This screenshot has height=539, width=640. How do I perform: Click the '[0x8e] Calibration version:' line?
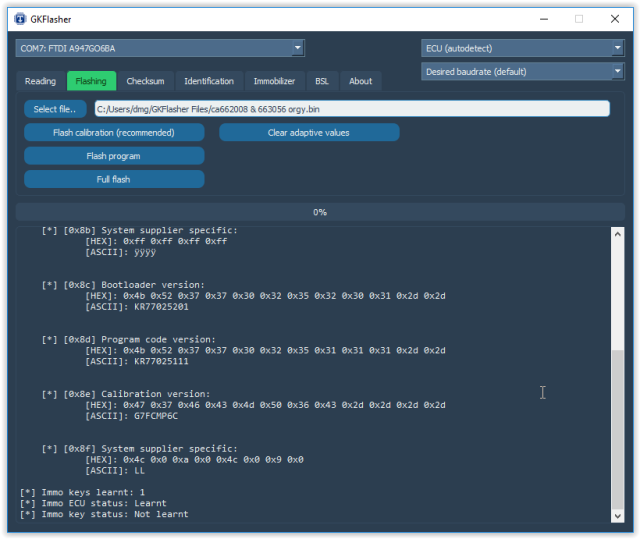point(126,394)
